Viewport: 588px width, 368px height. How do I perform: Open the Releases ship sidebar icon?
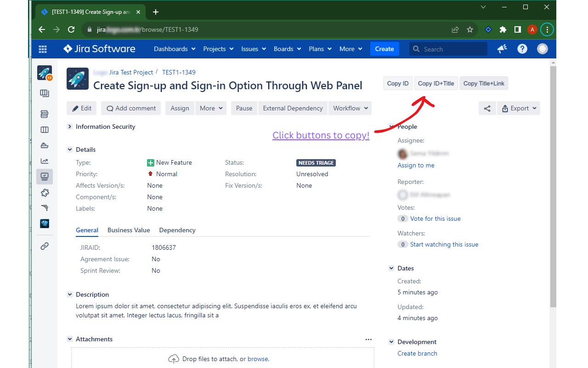[x=45, y=145]
